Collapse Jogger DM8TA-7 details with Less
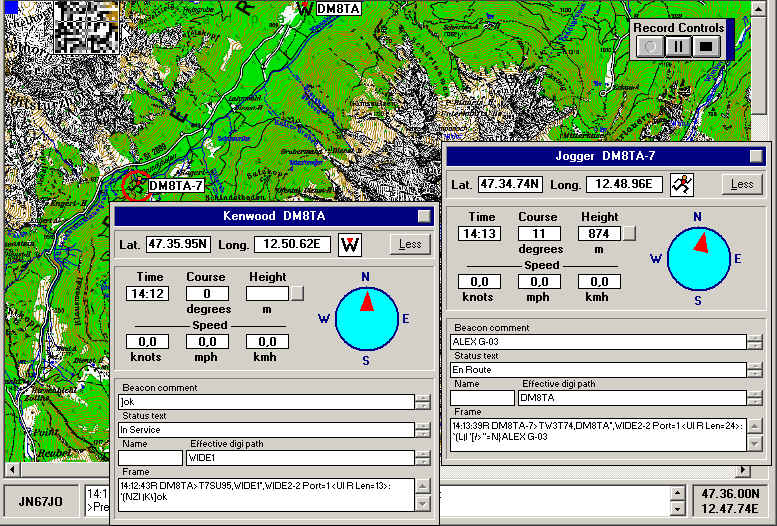The width and height of the screenshot is (777, 526). (x=741, y=184)
